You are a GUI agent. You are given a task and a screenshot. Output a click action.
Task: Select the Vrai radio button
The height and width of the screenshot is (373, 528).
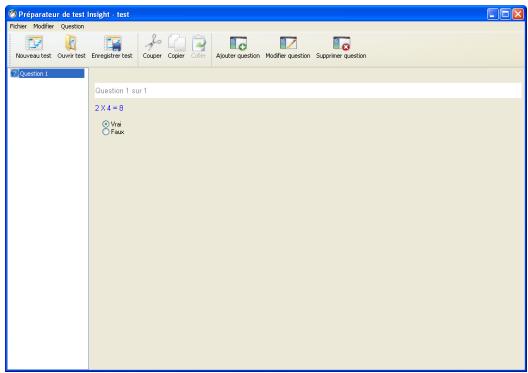(x=106, y=124)
